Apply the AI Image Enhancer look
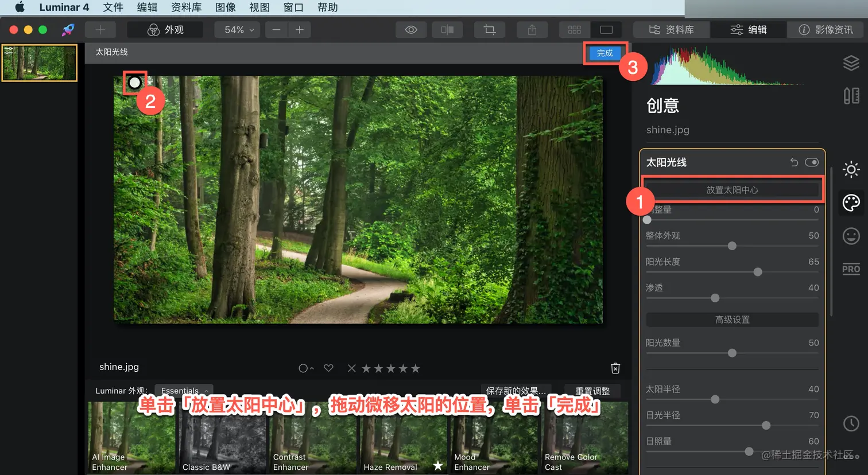 (132, 438)
